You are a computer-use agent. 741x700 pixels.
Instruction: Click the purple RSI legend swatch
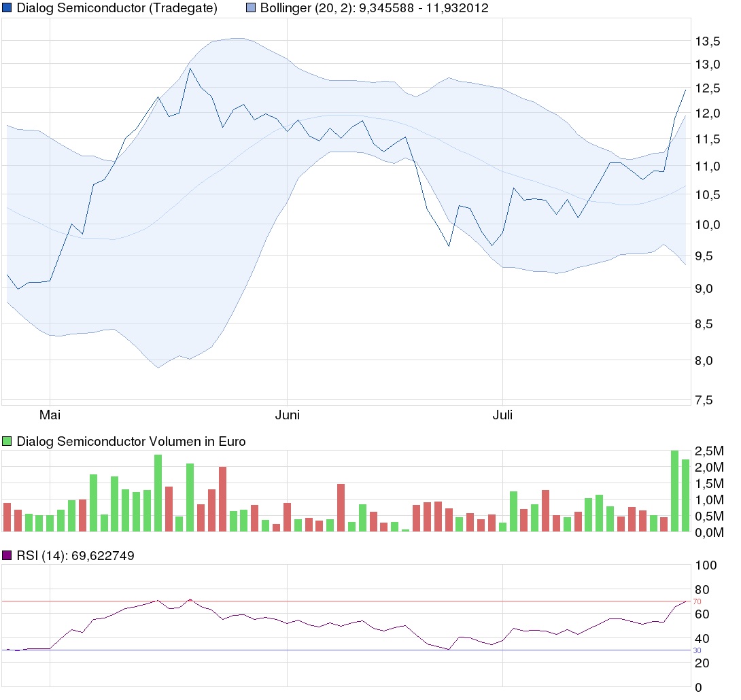7,555
